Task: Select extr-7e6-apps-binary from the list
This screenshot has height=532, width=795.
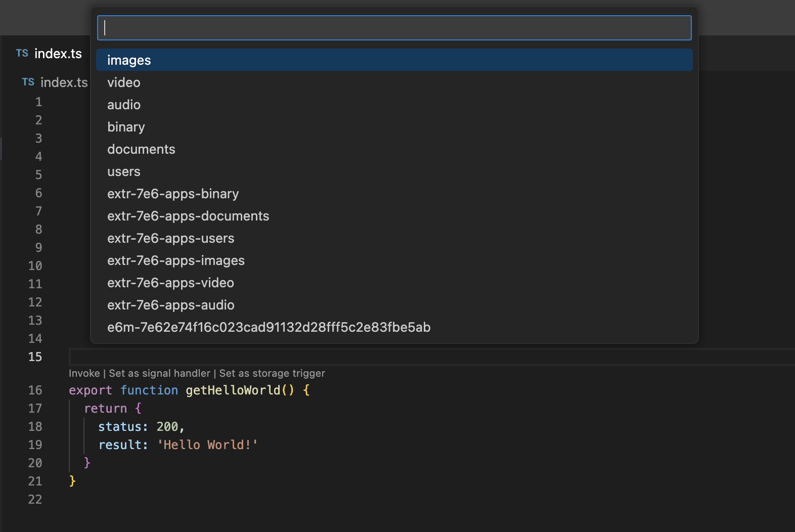Action: 173,194
